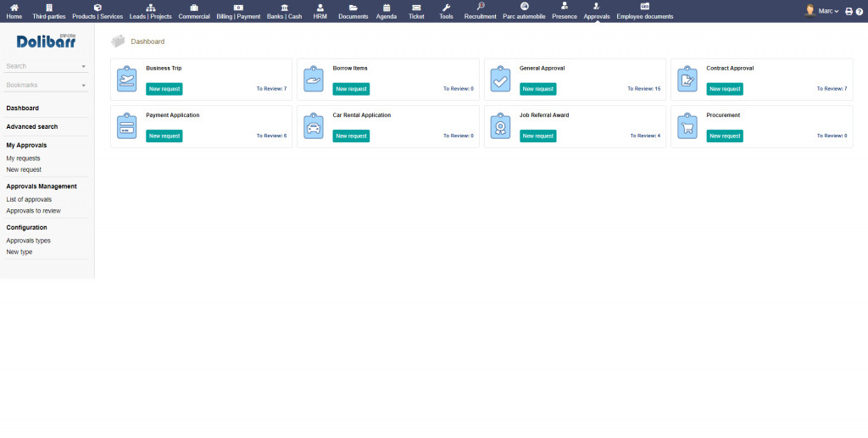Click the Borrow Items clipboard icon
This screenshot has height=438, width=868.
pyautogui.click(x=314, y=79)
